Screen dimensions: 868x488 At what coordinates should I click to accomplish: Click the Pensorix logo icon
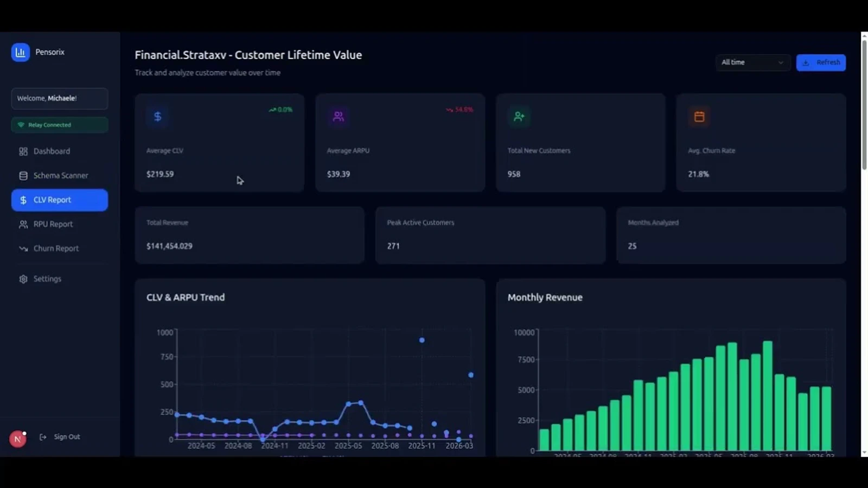21,52
